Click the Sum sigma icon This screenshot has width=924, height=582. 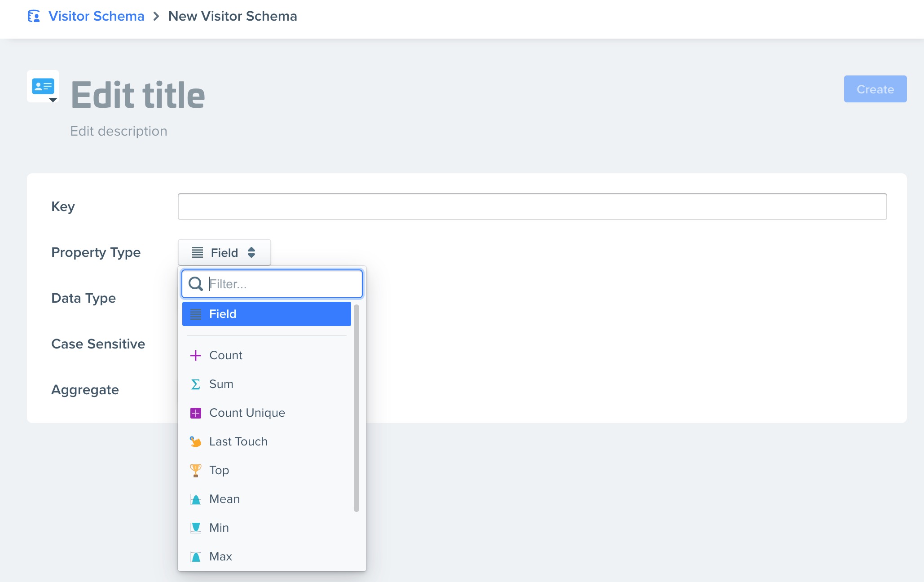click(195, 384)
